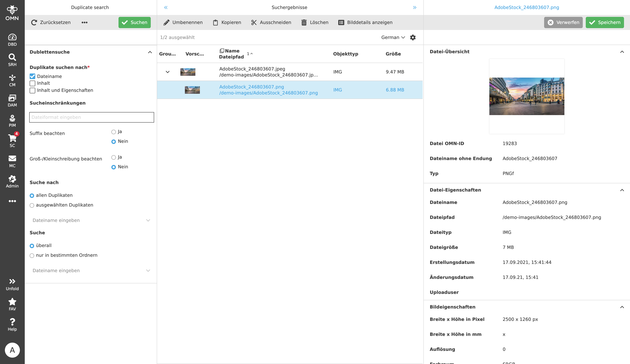Collapse Bildeigenschaften with its chevron
This screenshot has height=364, width=630.
622,307
